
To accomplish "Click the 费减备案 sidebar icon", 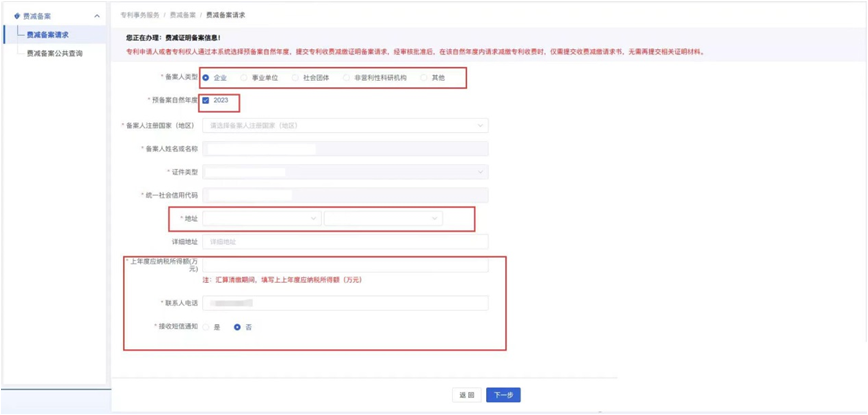I will tap(17, 16).
